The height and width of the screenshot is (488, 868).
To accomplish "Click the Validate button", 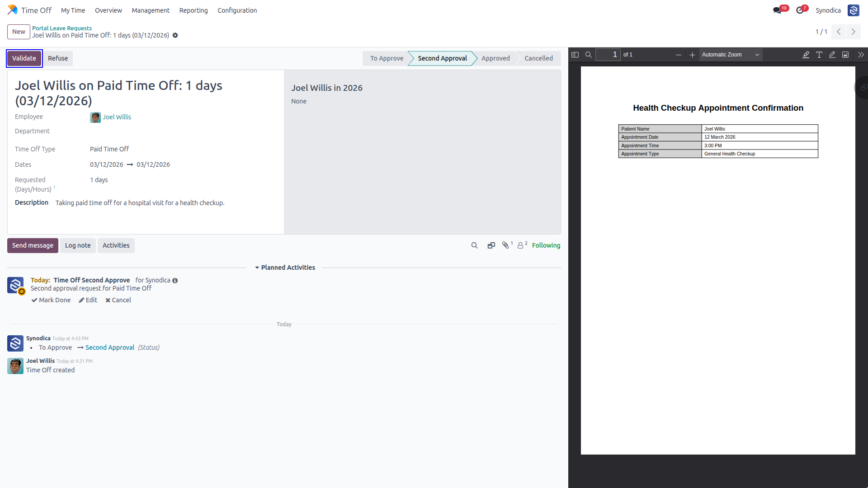I will tap(24, 58).
